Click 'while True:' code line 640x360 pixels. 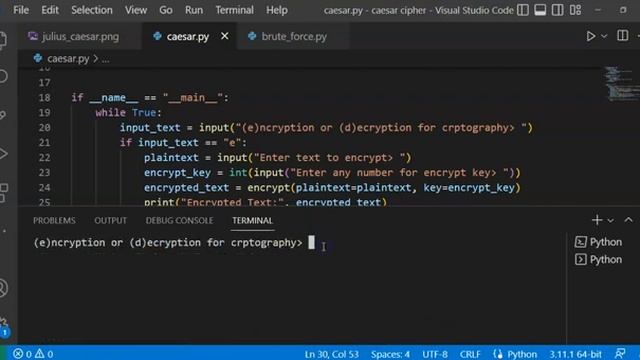[x=129, y=113]
